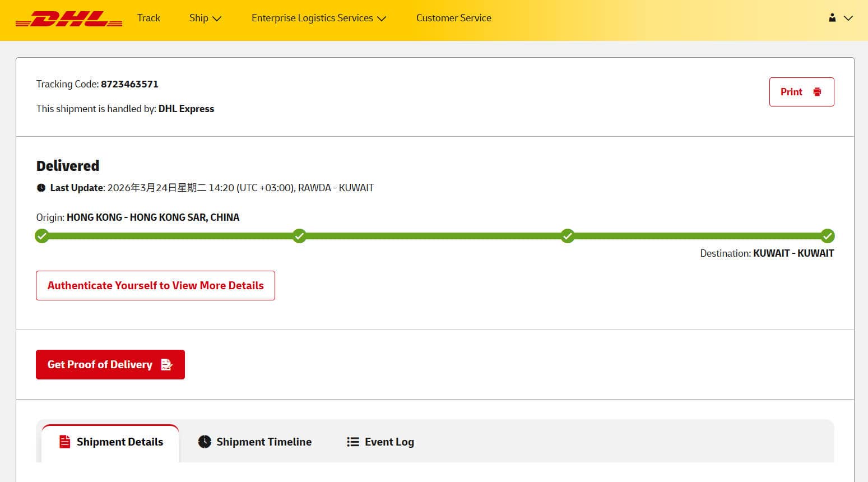Open the account dropdown chevron
This screenshot has height=482, width=868.
click(x=848, y=18)
